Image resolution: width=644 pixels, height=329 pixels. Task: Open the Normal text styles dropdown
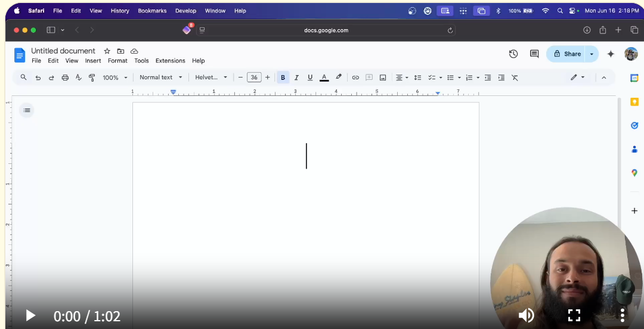(x=160, y=77)
